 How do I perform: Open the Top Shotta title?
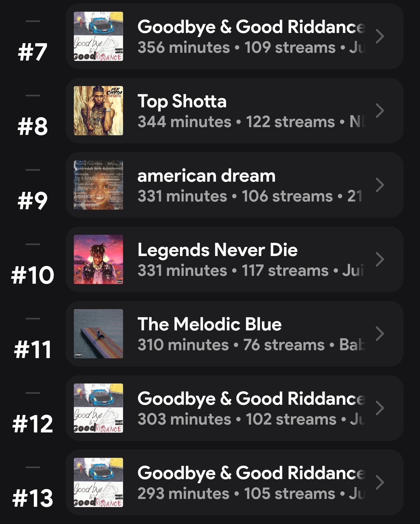[182, 101]
